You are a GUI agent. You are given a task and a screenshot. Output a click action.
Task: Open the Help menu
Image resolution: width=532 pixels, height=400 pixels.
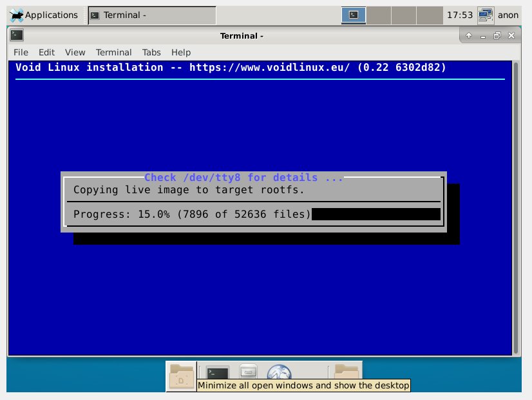click(x=181, y=52)
